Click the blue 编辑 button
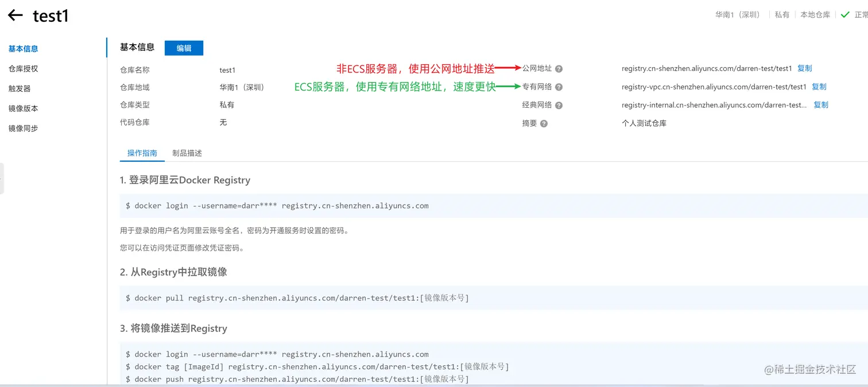Image resolution: width=868 pixels, height=387 pixels. coord(184,48)
